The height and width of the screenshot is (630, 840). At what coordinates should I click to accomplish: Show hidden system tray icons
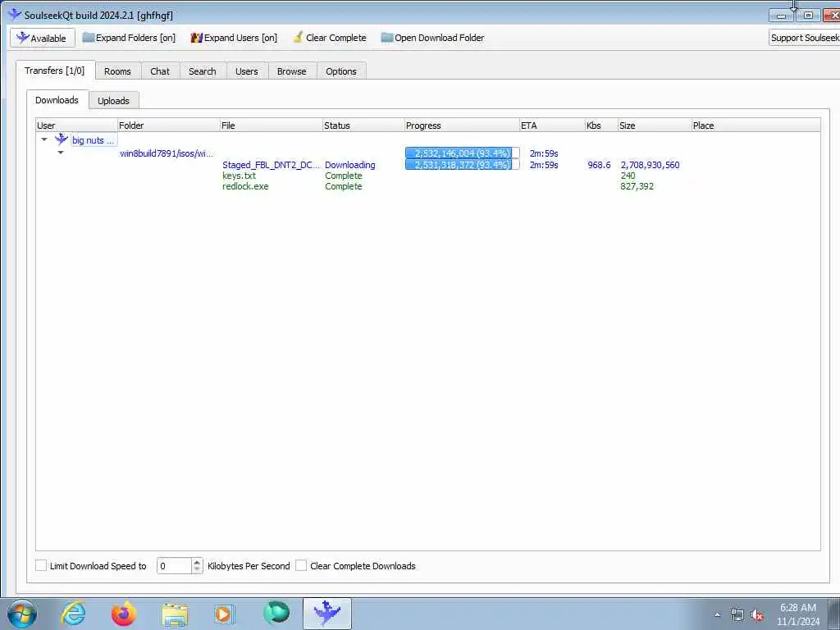[x=717, y=614]
